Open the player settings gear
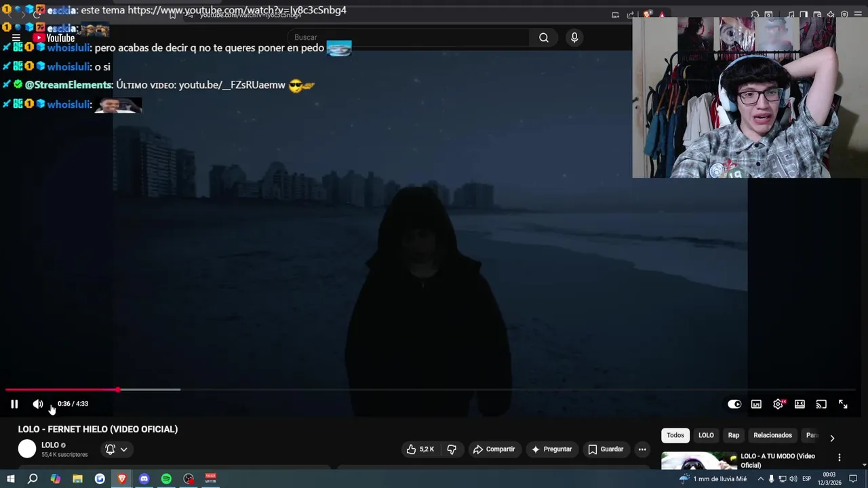This screenshot has width=868, height=488. pyautogui.click(x=778, y=404)
